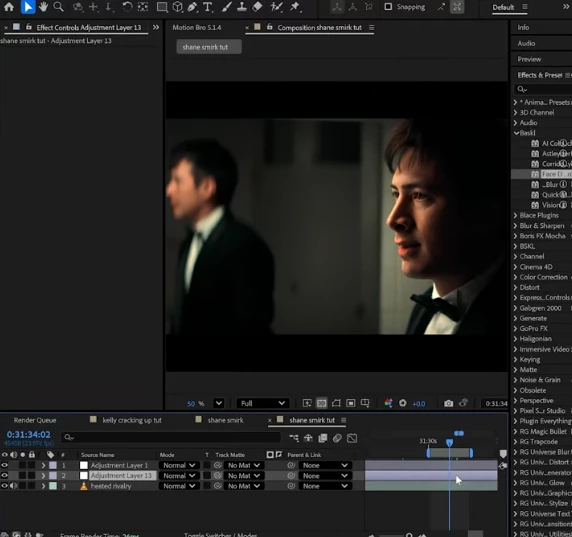
Task: Hide the heated rivalry layer video
Action: click(x=4, y=486)
